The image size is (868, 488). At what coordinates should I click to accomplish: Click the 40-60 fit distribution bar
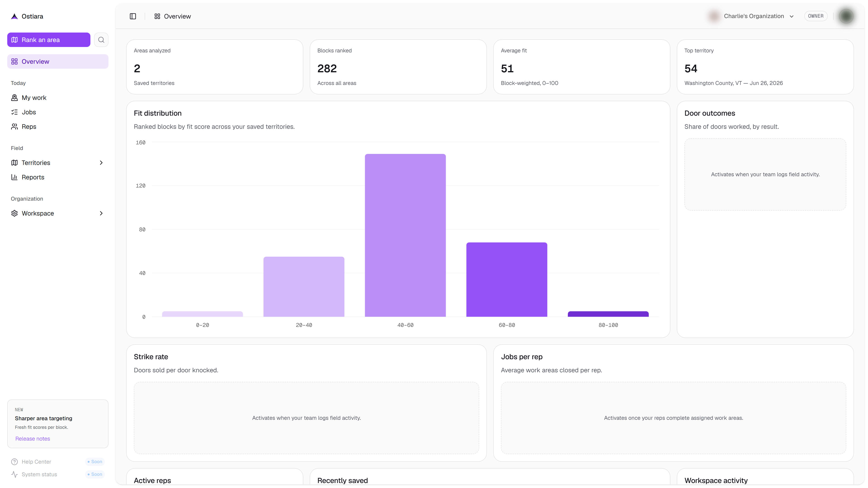coord(405,235)
